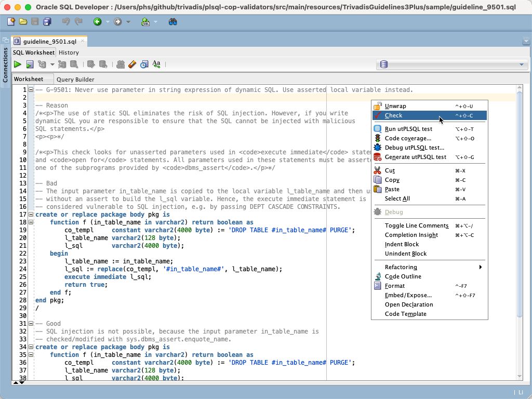532x399 pixels.
Task: Open Find Database Object binoculars
Action: 172,22
